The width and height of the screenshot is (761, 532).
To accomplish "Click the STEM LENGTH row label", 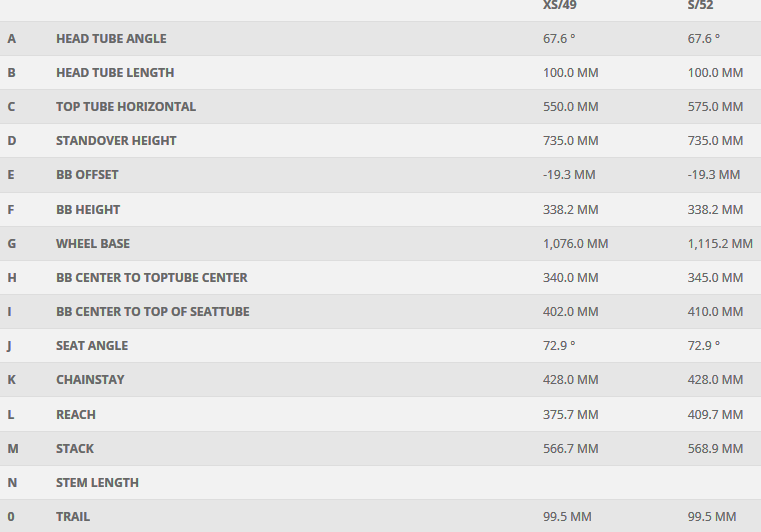I will [x=97, y=483].
